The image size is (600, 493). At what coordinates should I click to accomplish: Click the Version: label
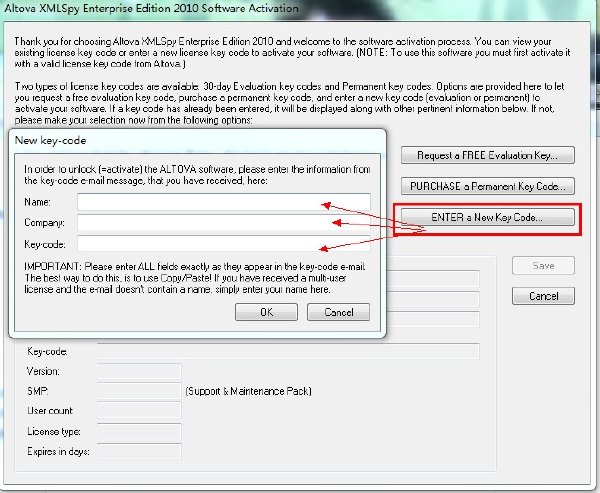click(43, 371)
